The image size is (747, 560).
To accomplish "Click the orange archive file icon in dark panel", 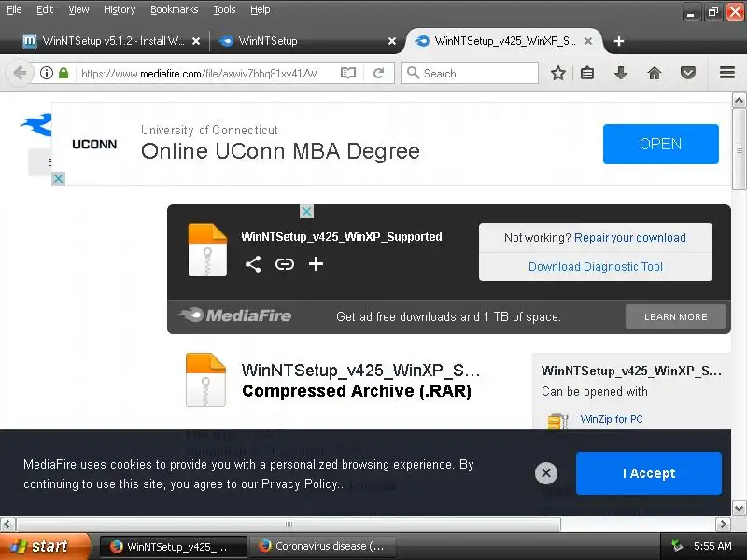I will [207, 249].
